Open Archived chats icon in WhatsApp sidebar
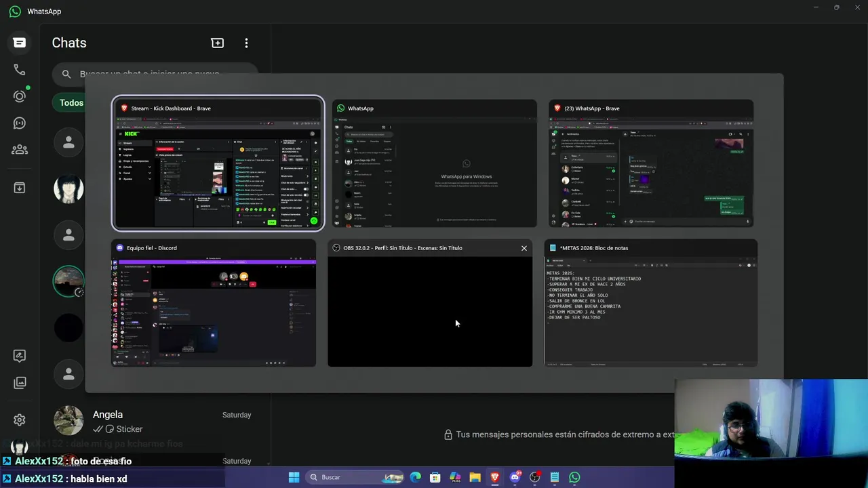 click(20, 188)
